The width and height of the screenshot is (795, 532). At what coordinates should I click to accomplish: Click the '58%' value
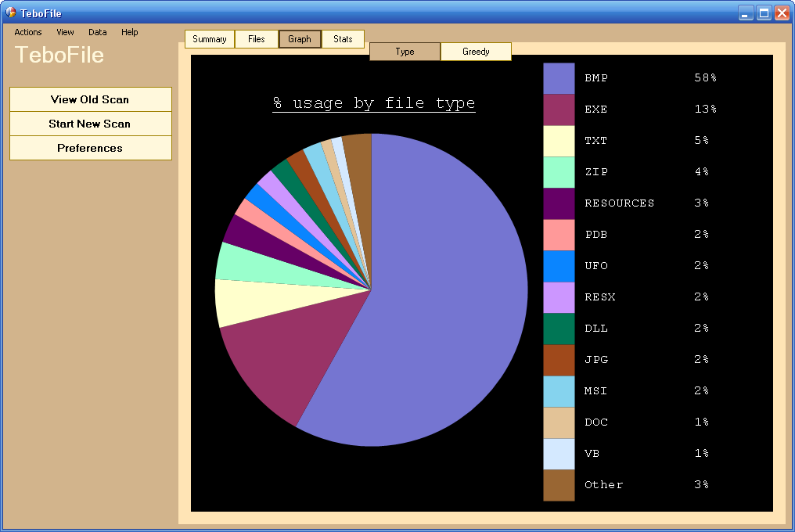(705, 77)
